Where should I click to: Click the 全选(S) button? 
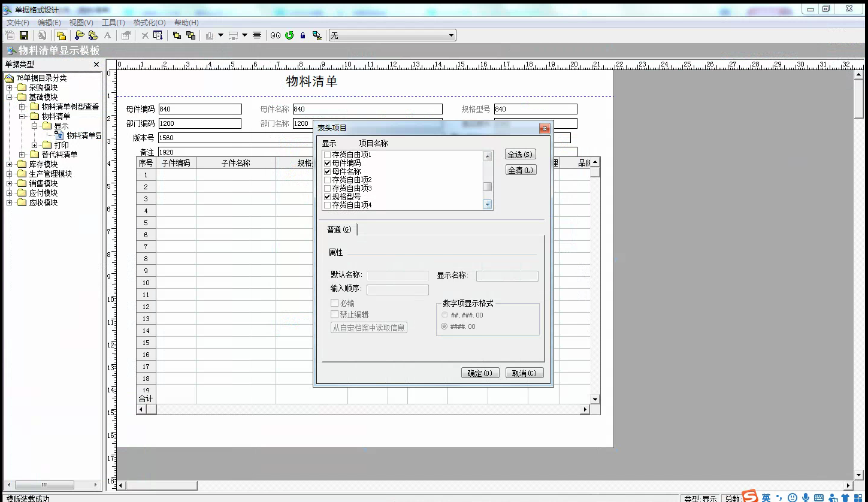pyautogui.click(x=520, y=155)
